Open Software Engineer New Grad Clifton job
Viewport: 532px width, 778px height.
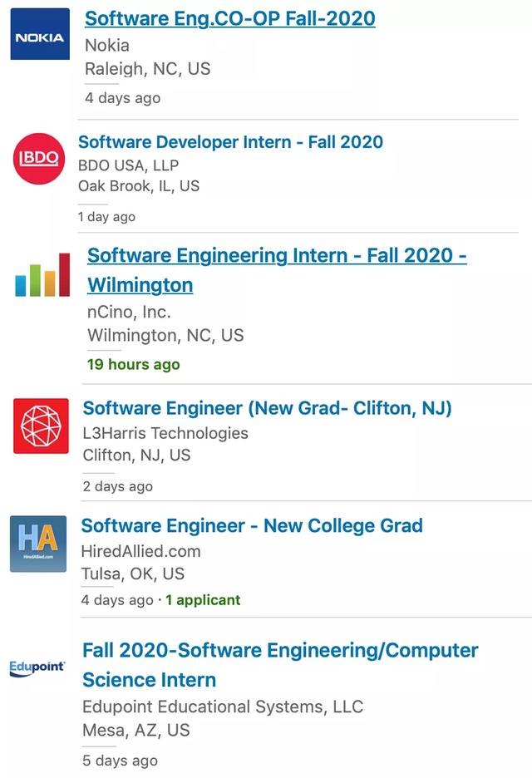pos(267,408)
